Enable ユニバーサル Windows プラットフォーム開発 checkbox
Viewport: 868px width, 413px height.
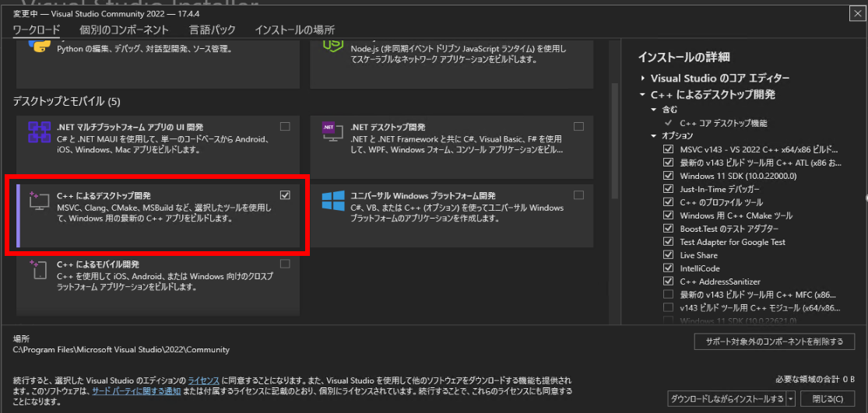coord(579,195)
